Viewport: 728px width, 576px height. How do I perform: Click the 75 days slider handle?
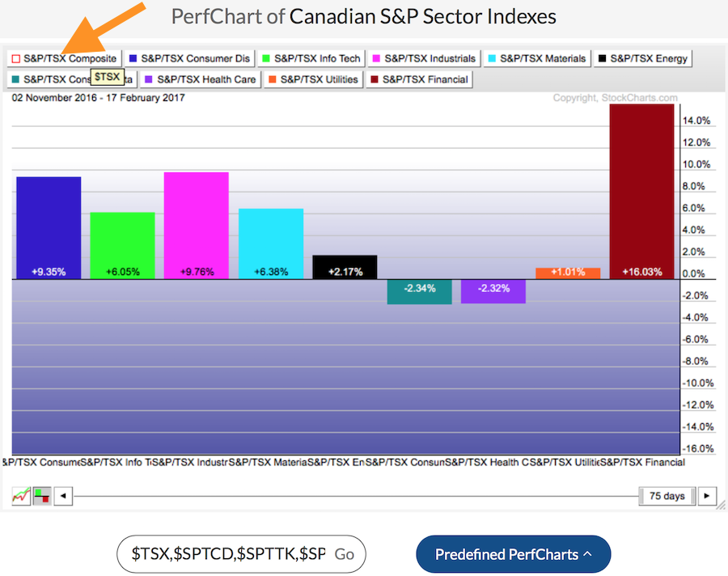pos(667,496)
